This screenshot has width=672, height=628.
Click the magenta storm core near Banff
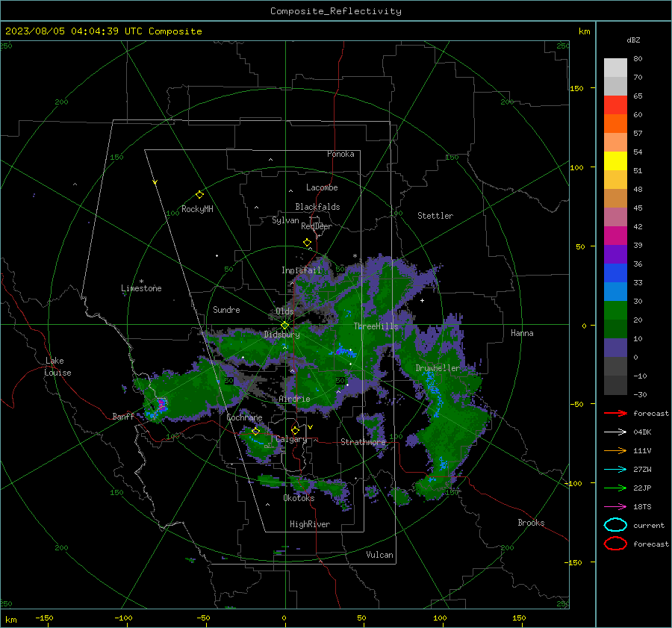pyautogui.click(x=161, y=404)
